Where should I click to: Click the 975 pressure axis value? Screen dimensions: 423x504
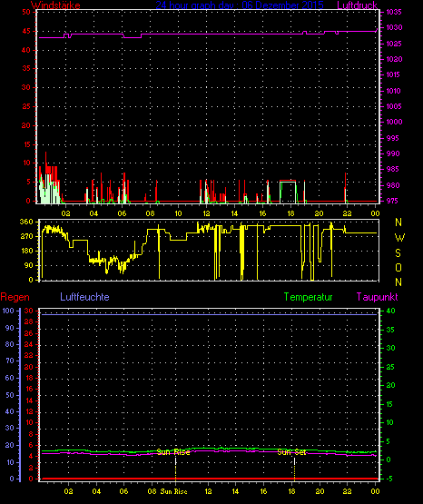click(392, 201)
